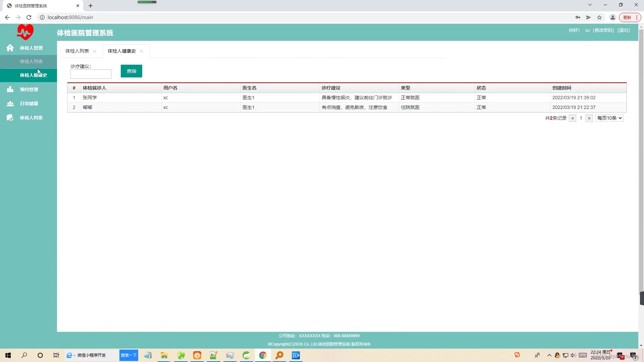644x362 pixels.
Task: Click the [退出] logout link
Action: coord(623,30)
